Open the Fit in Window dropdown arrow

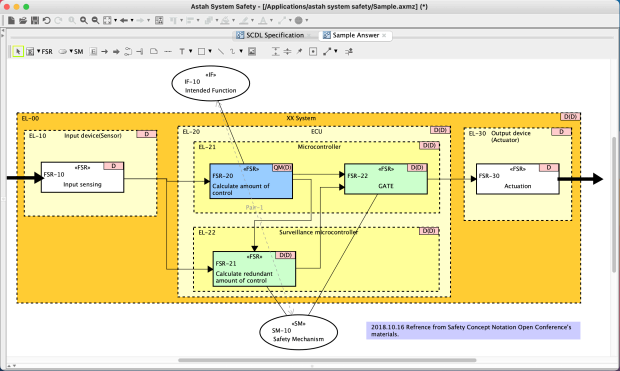(x=115, y=20)
